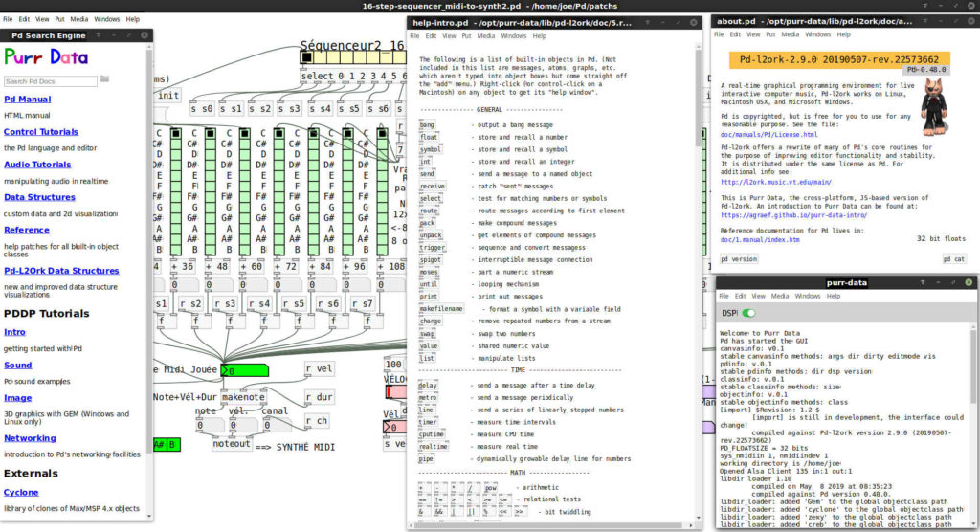Click the makenote object in the patch
The image size is (980, 532).
(244, 397)
